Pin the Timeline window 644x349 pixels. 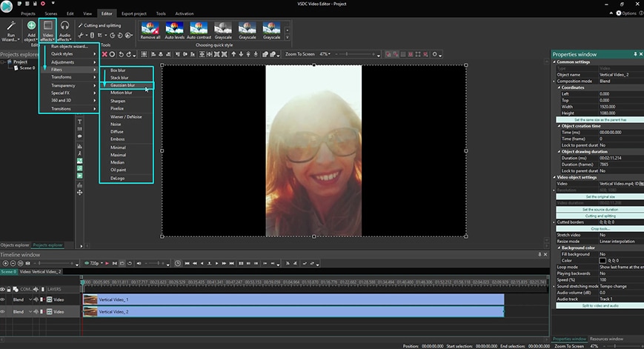pos(540,255)
